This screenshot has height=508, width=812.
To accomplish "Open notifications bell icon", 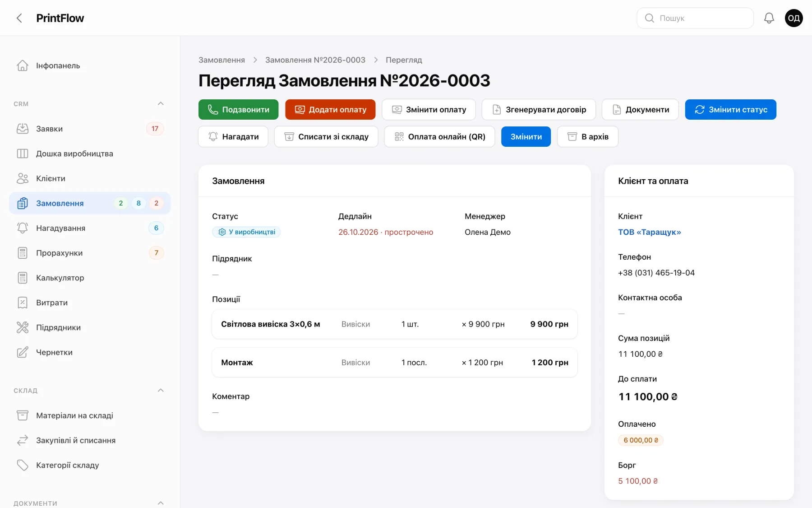I will pyautogui.click(x=769, y=18).
